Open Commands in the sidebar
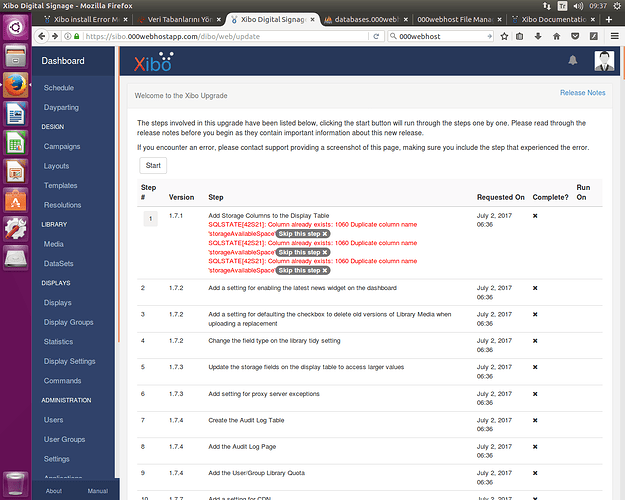The height and width of the screenshot is (500, 625). (63, 381)
